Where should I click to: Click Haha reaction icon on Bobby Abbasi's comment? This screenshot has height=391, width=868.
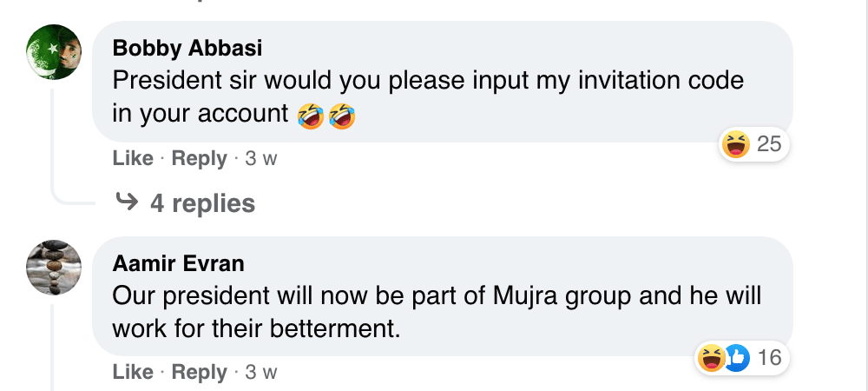click(736, 144)
